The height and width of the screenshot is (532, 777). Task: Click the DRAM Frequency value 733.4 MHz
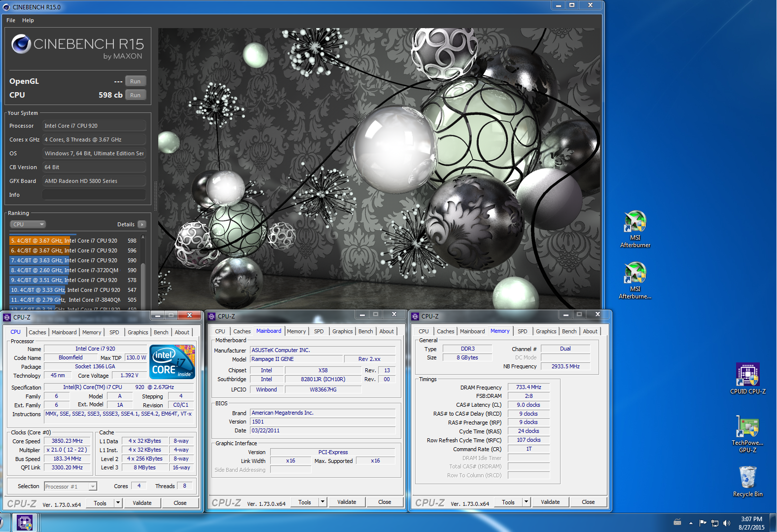coord(529,387)
